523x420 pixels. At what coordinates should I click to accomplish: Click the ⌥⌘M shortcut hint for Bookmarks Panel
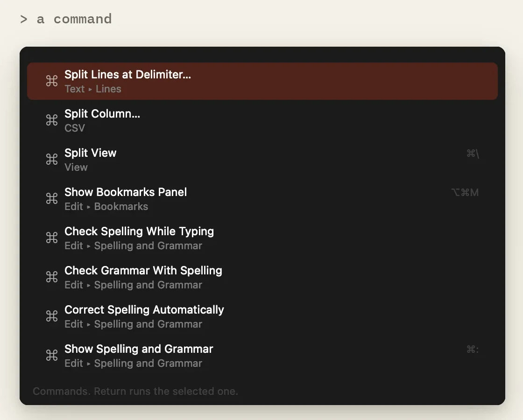[465, 193]
